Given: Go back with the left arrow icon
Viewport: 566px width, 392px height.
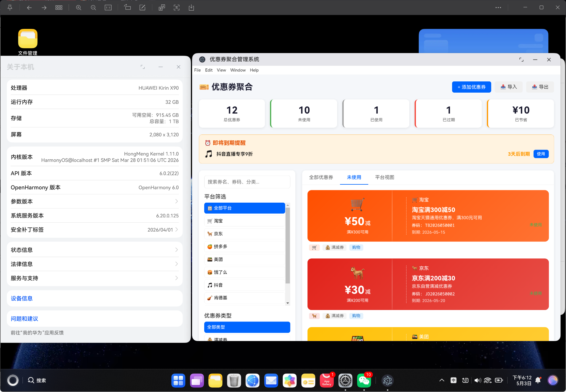Looking at the screenshot, I should click(29, 8).
